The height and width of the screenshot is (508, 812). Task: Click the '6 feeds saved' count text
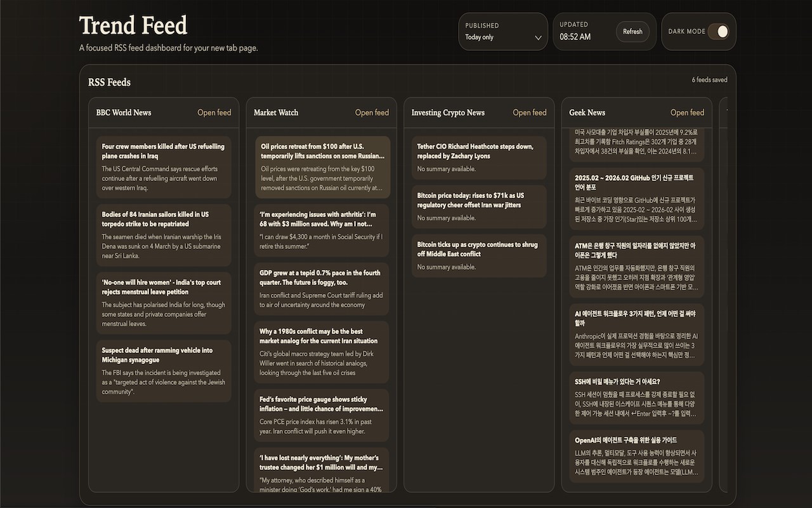point(710,80)
